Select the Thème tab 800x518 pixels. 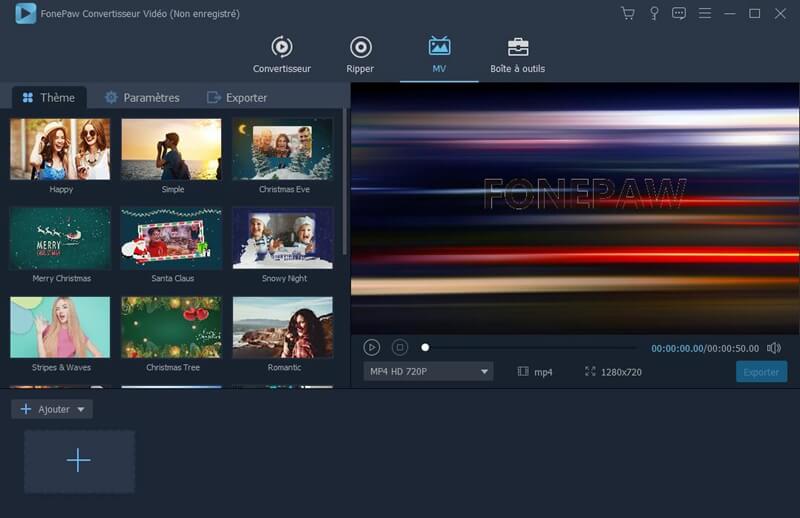click(49, 97)
